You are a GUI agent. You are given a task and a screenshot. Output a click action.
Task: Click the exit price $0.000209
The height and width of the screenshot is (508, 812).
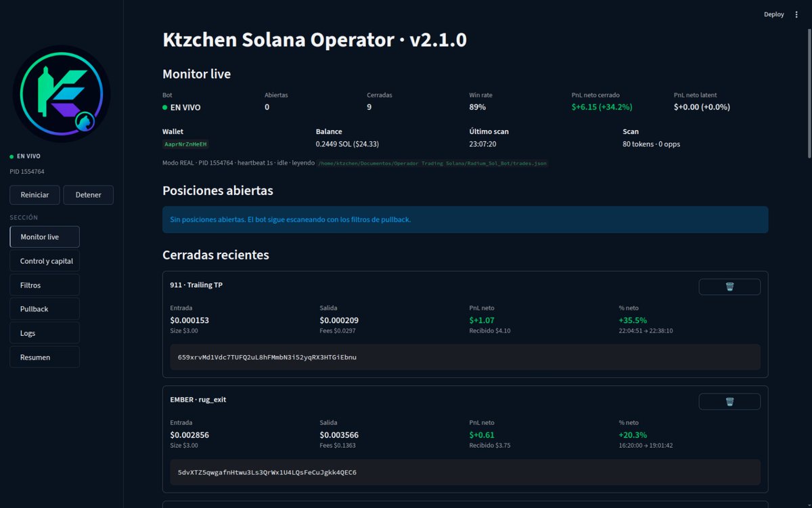click(x=339, y=320)
